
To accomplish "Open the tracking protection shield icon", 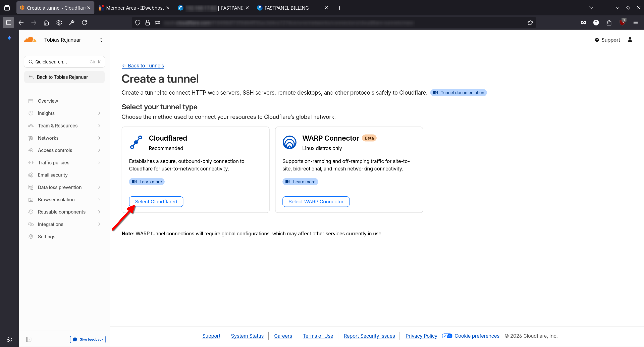I will [x=138, y=22].
